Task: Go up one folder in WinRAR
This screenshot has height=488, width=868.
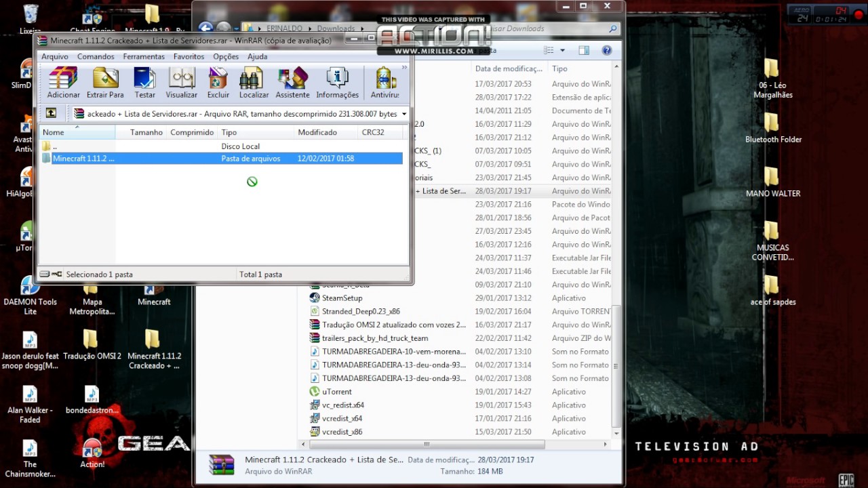Action: (51, 113)
